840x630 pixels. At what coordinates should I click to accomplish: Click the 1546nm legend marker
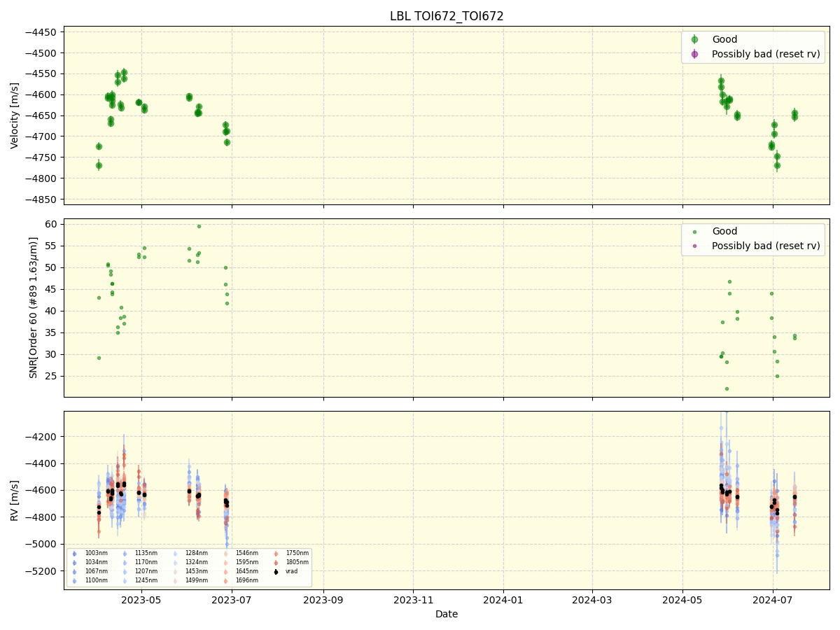coord(225,554)
